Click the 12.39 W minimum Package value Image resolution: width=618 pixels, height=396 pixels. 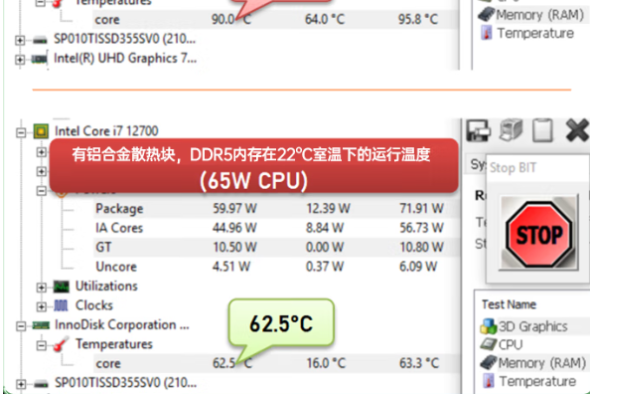328,208
